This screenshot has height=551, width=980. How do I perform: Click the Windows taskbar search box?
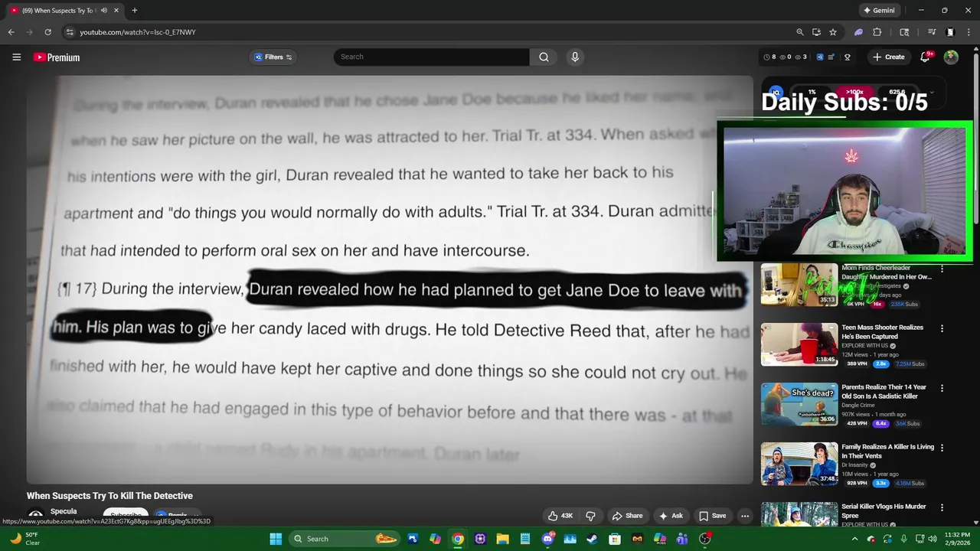click(x=345, y=539)
